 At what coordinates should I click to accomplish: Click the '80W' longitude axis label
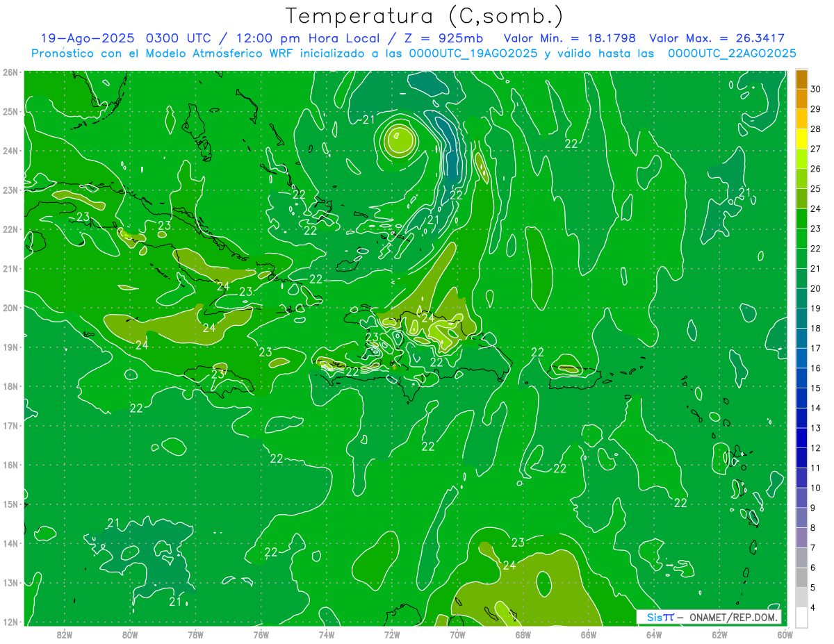(130, 634)
